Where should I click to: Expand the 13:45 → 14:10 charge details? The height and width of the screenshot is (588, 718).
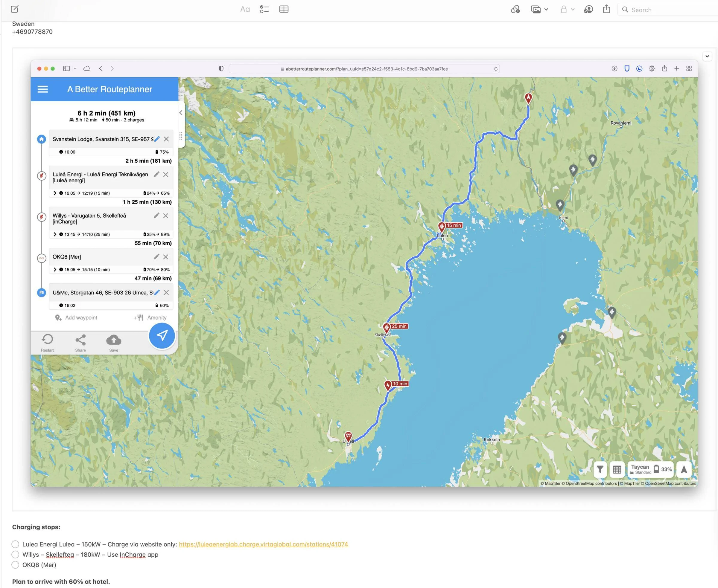coord(55,234)
